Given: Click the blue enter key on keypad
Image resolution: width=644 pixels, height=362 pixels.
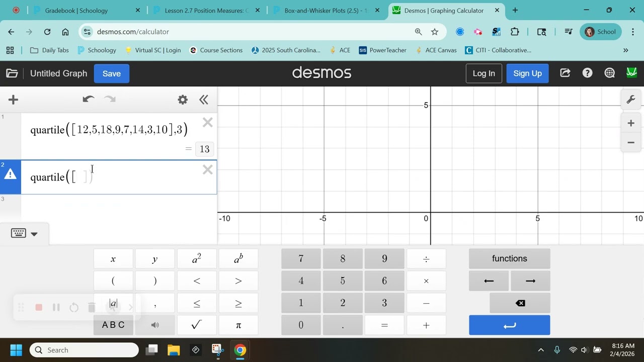Looking at the screenshot, I should [x=510, y=325].
